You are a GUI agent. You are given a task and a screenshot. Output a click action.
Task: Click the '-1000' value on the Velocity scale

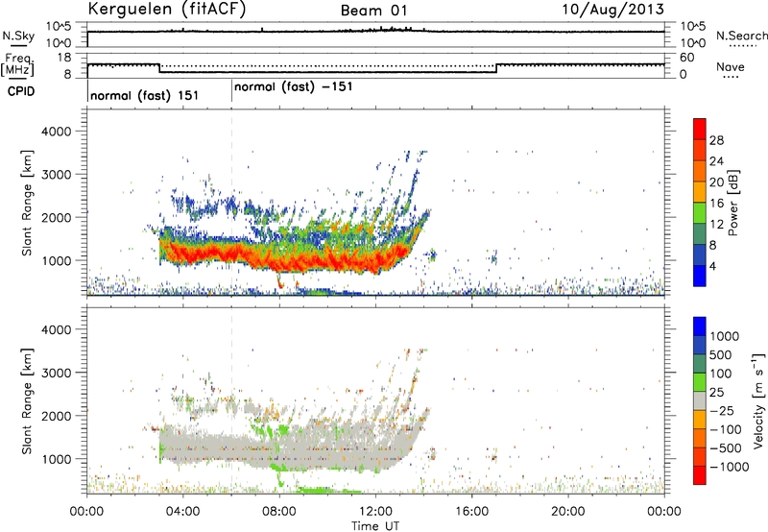pyautogui.click(x=730, y=467)
